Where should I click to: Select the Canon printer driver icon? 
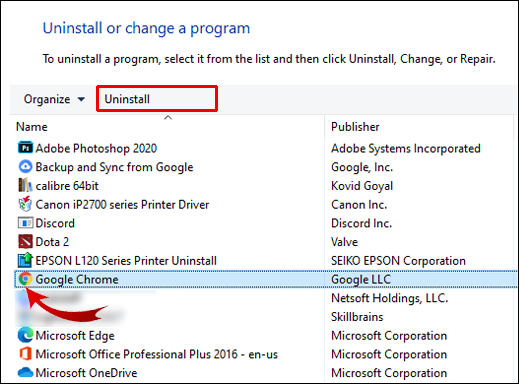coord(25,204)
